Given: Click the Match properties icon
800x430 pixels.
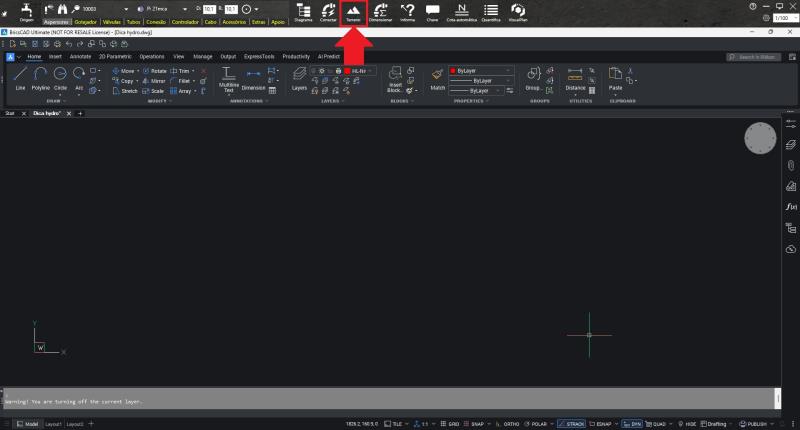Looking at the screenshot, I should (x=437, y=78).
